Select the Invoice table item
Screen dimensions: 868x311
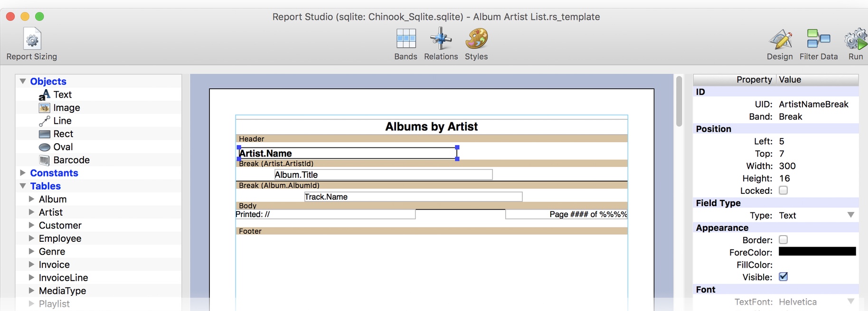click(x=54, y=265)
